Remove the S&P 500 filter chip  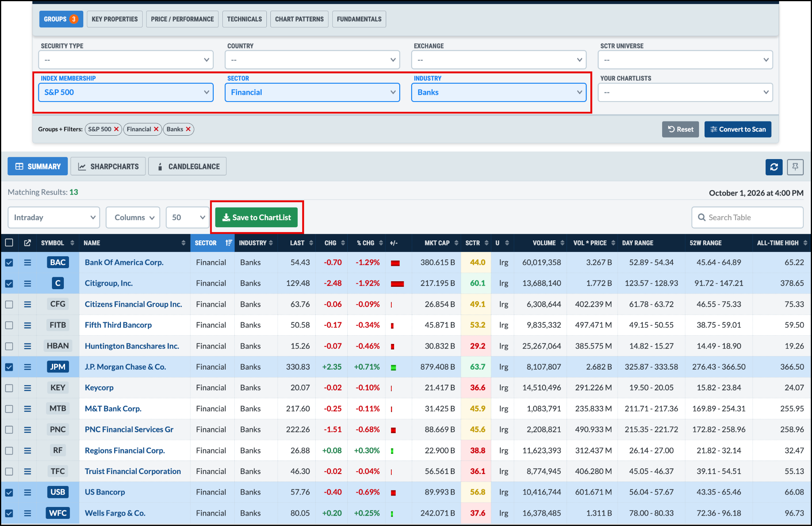click(116, 129)
